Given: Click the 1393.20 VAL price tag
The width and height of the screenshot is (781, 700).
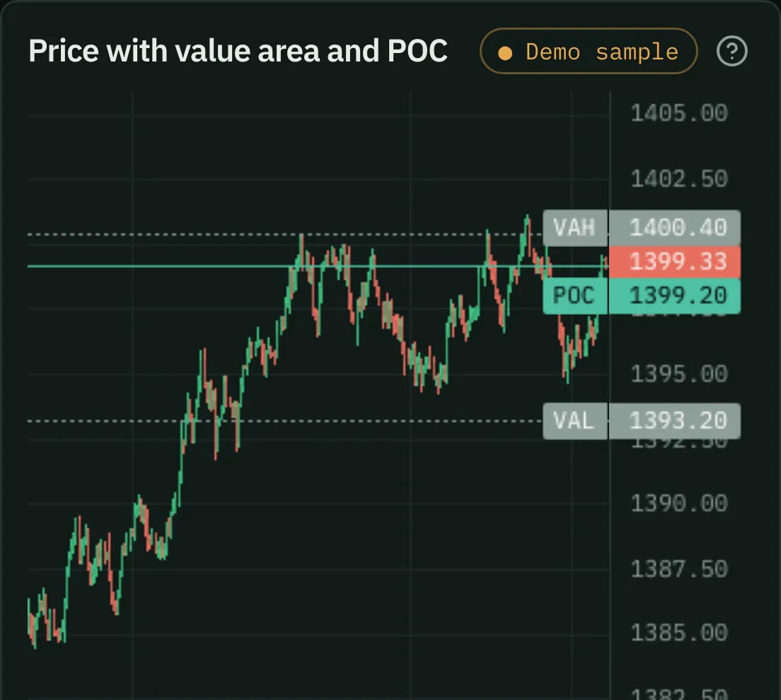Looking at the screenshot, I should (x=674, y=421).
